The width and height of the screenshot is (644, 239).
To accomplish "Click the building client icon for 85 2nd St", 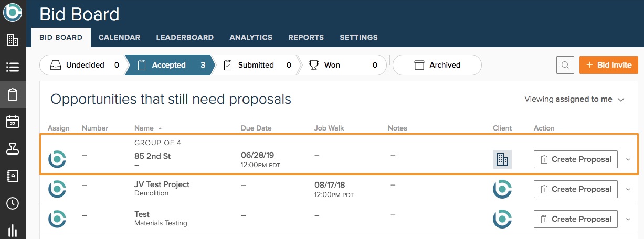I will (502, 159).
